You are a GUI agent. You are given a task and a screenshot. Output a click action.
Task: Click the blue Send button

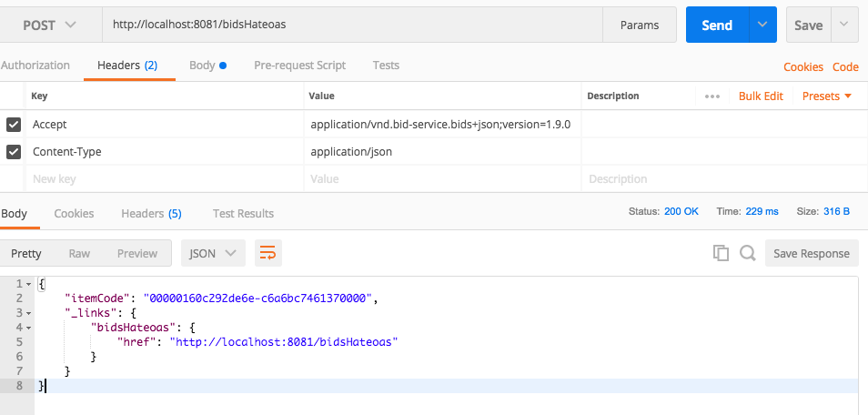coord(716,25)
